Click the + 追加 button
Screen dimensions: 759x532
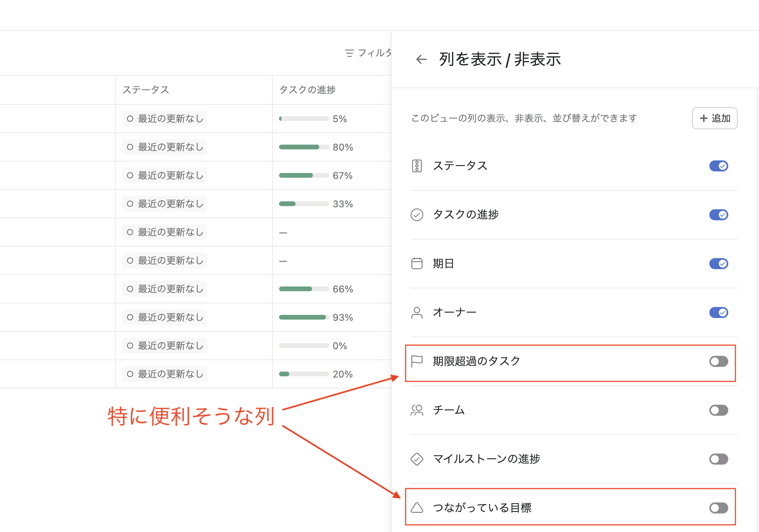(714, 118)
